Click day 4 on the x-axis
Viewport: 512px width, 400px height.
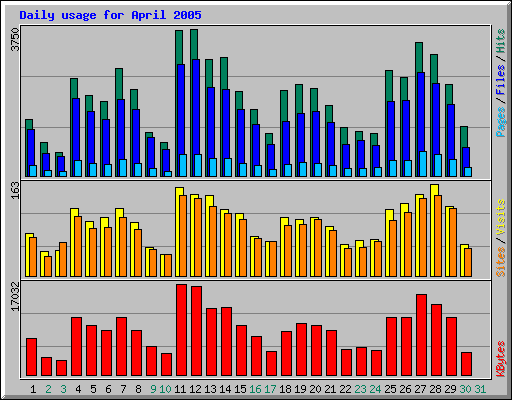[x=78, y=389]
